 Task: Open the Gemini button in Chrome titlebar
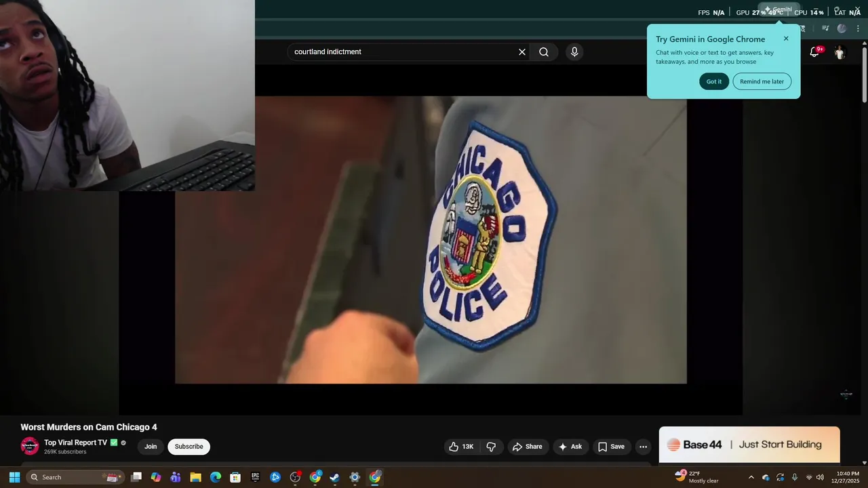point(778,9)
